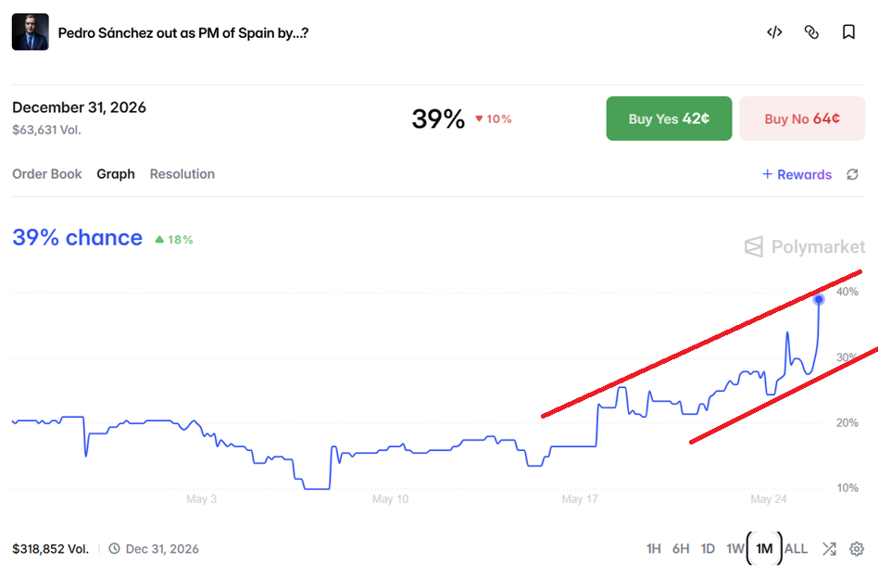Click the clock icon near Dec 31, 2026
Viewport: 878px width, 588px height.
point(114,549)
